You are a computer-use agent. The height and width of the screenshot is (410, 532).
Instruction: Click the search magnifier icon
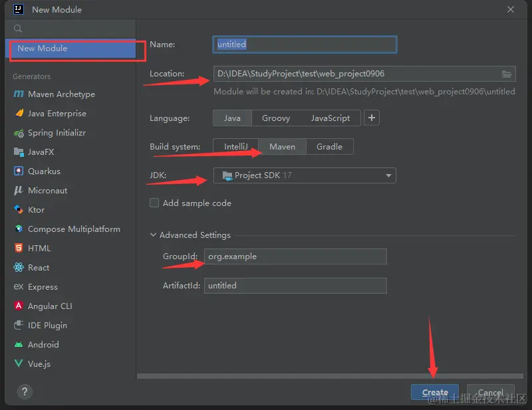18,29
